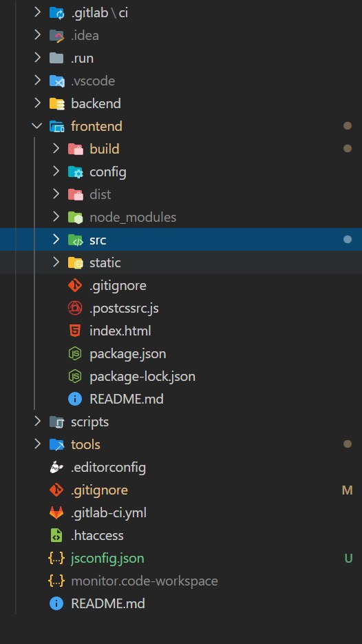Click the git icon of frontend .gitignore

point(75,285)
